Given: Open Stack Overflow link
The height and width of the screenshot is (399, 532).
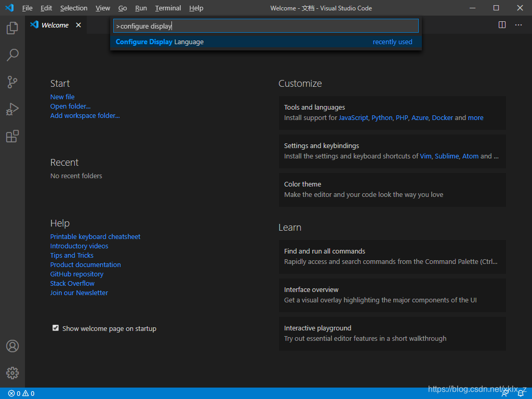Looking at the screenshot, I should 72,283.
